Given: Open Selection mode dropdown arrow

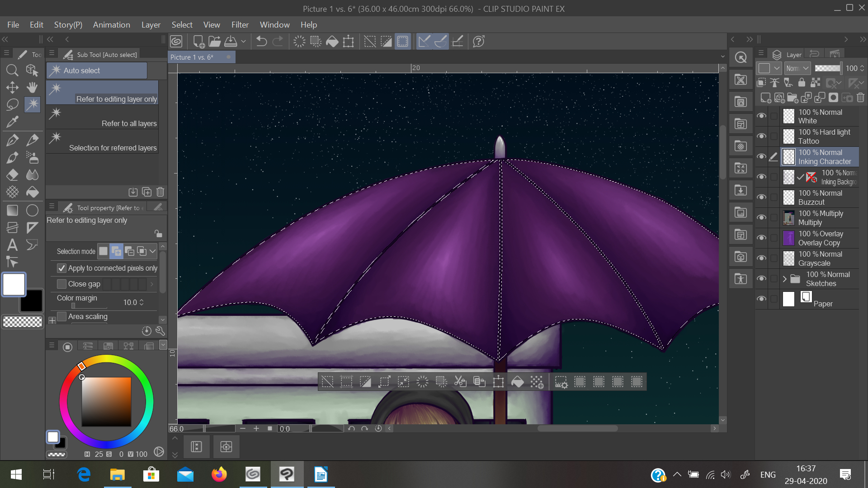Looking at the screenshot, I should coord(152,251).
